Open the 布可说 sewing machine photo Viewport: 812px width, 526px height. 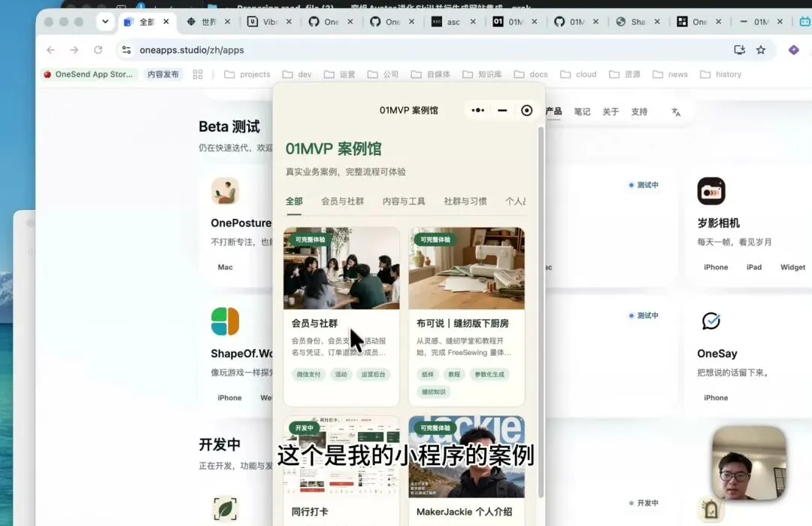click(x=467, y=268)
